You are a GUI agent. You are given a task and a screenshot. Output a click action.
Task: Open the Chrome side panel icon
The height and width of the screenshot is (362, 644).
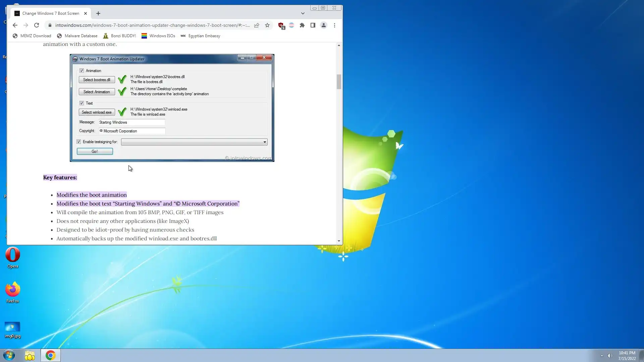tap(313, 25)
